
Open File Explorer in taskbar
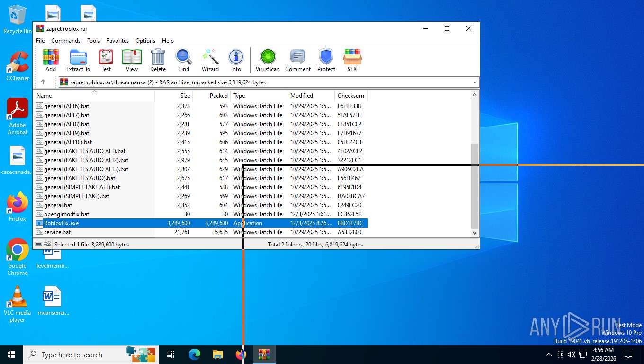[x=217, y=355]
